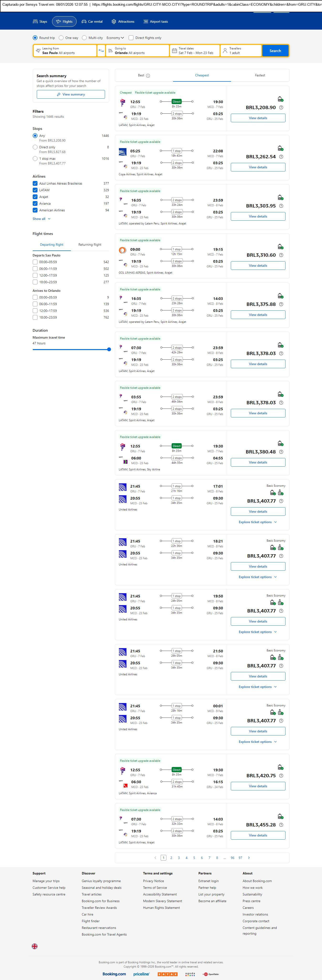Expand Explore ticket options for 17:01 arrival flight

click(x=258, y=522)
